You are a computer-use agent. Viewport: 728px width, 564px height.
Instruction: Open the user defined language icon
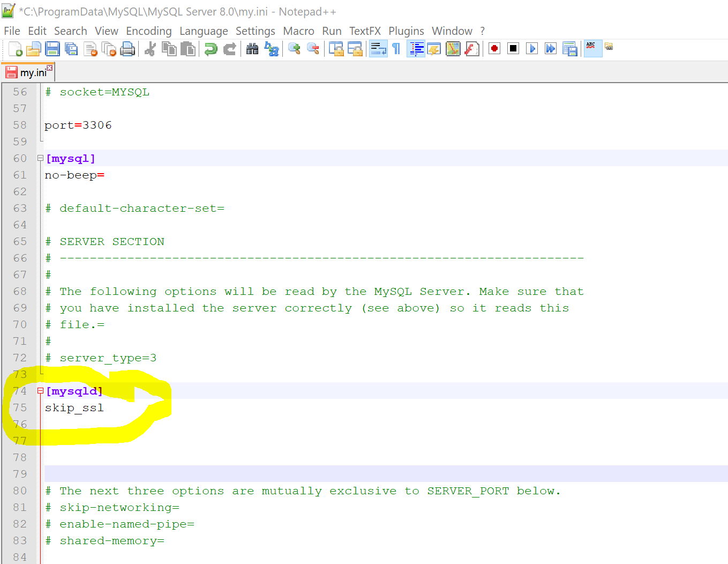pos(434,49)
